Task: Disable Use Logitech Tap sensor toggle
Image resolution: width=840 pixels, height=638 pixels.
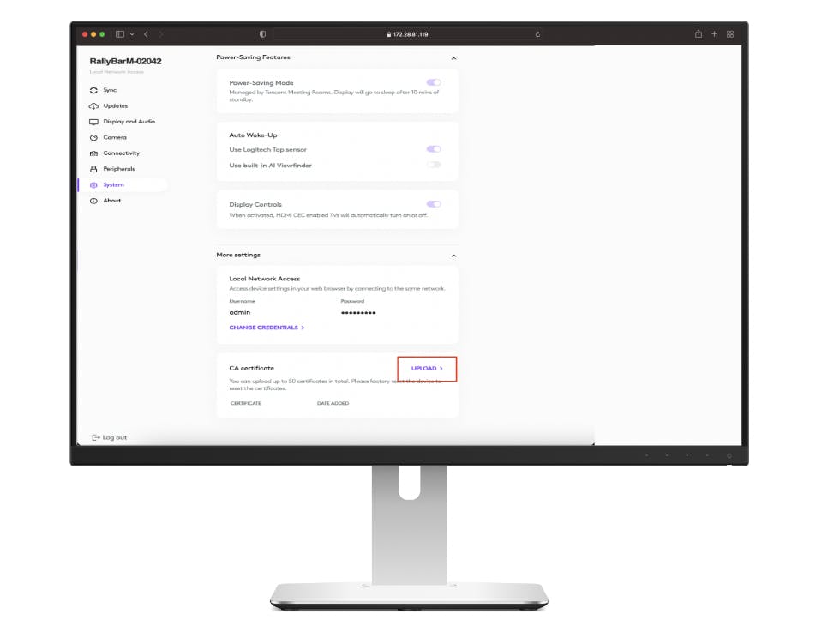Action: [434, 149]
